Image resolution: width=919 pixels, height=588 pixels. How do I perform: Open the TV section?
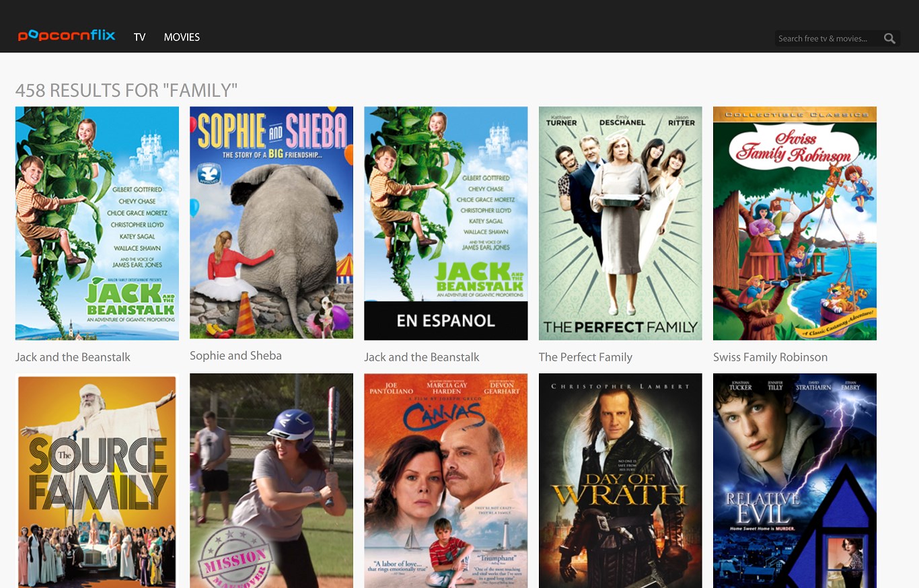coord(139,38)
